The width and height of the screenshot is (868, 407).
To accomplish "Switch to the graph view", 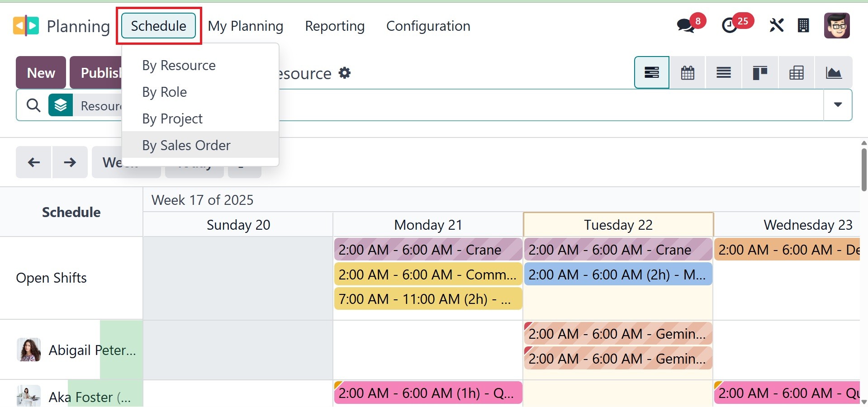I will 833,73.
